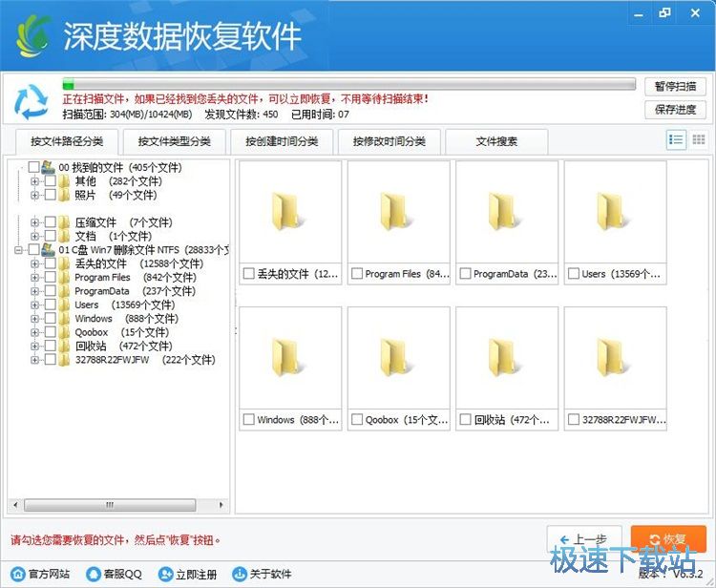Expand the 压缩文件 tree node
This screenshot has height=588, width=716.
pos(35,222)
